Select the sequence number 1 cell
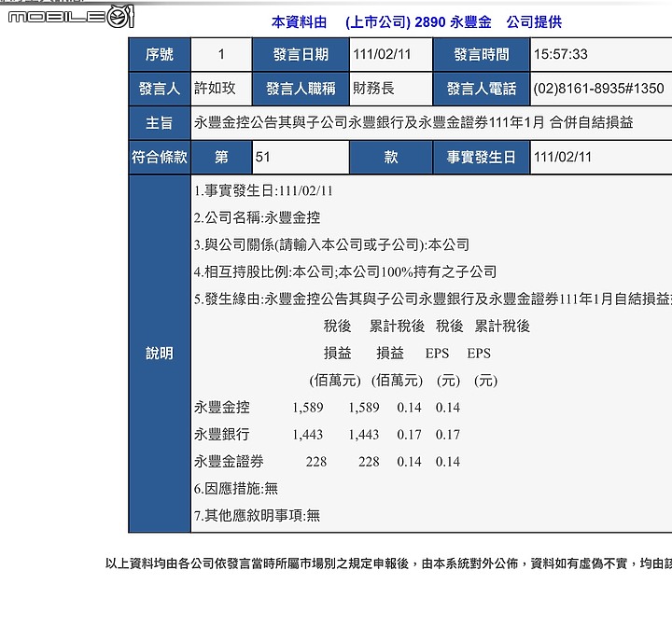 click(x=221, y=54)
